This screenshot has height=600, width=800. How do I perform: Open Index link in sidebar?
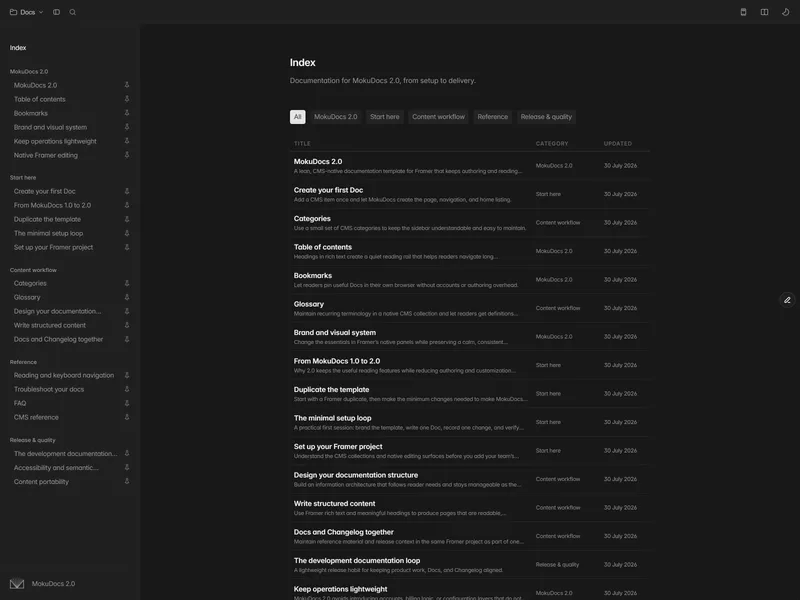[x=18, y=48]
